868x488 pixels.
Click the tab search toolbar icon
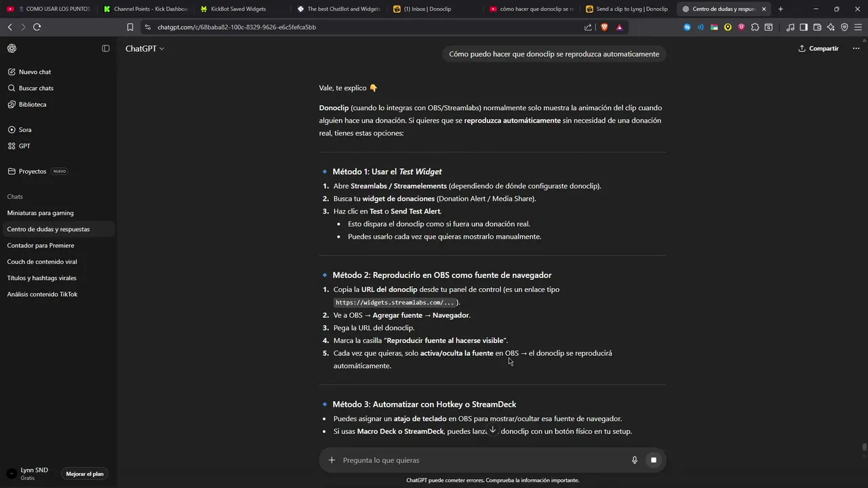tap(768, 27)
